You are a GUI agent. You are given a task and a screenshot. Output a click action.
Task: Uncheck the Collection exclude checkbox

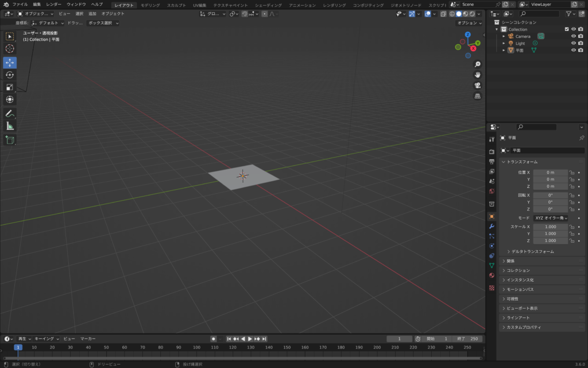click(x=567, y=29)
